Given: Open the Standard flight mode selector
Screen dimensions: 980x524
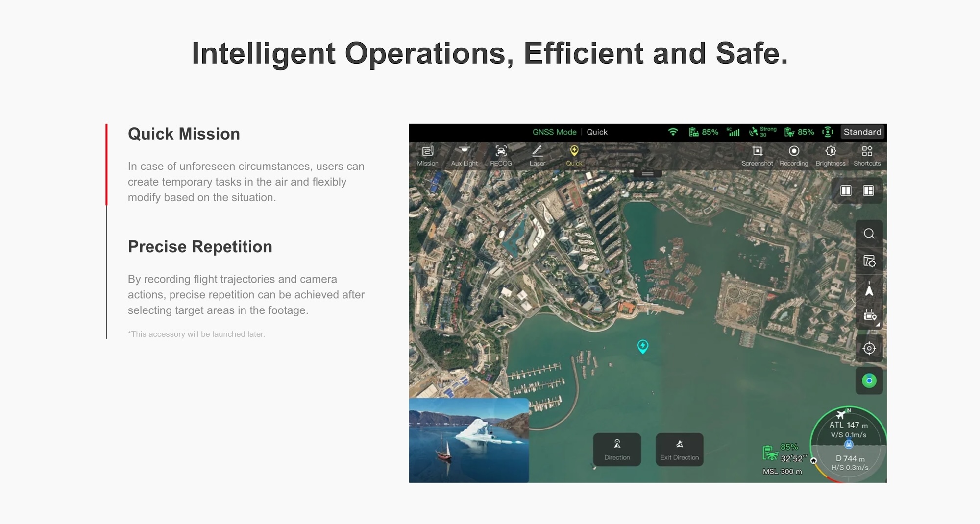Looking at the screenshot, I should coord(862,132).
